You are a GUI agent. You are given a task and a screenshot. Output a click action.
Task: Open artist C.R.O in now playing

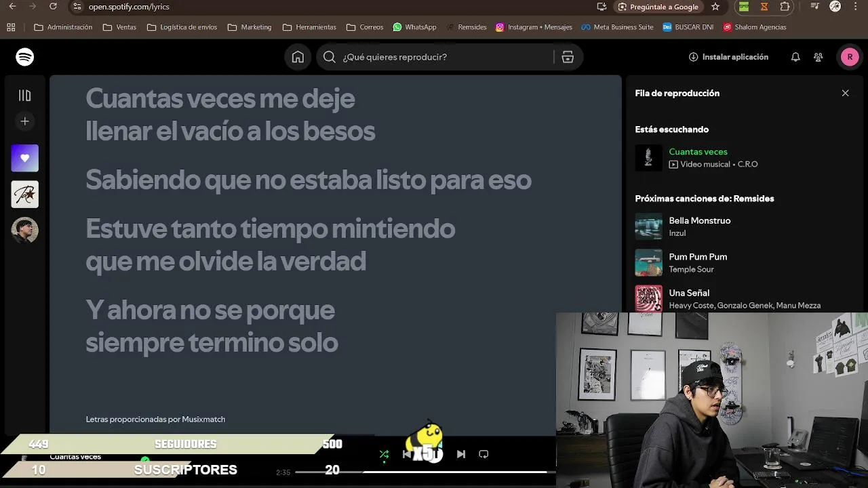[747, 164]
